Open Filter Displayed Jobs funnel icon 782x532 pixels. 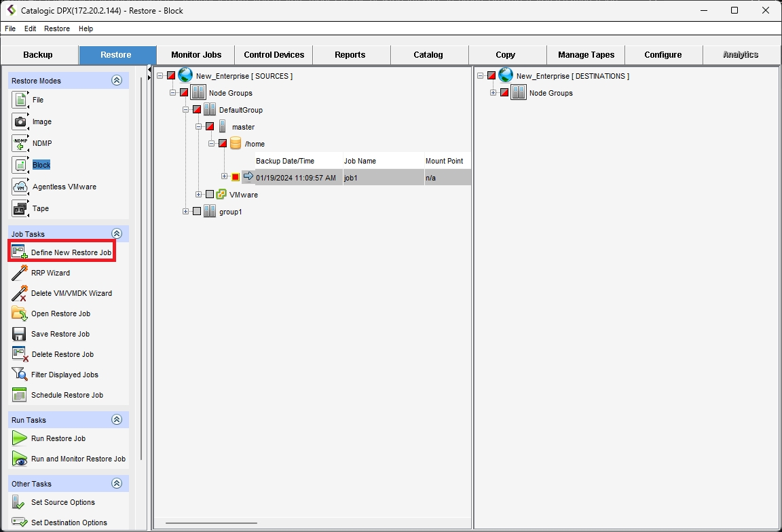click(x=20, y=375)
